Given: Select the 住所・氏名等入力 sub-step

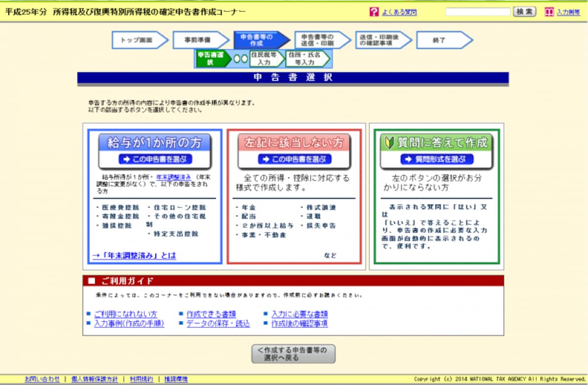Looking at the screenshot, I should pos(308,58).
